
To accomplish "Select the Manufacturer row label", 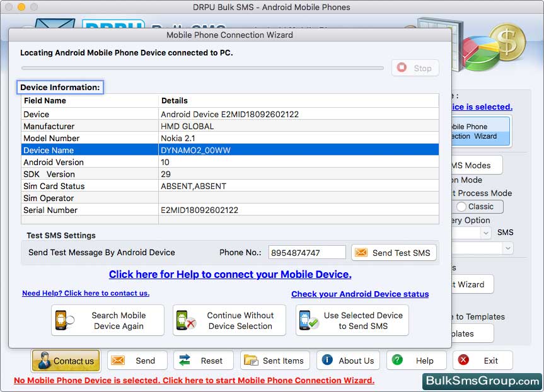I will click(49, 126).
